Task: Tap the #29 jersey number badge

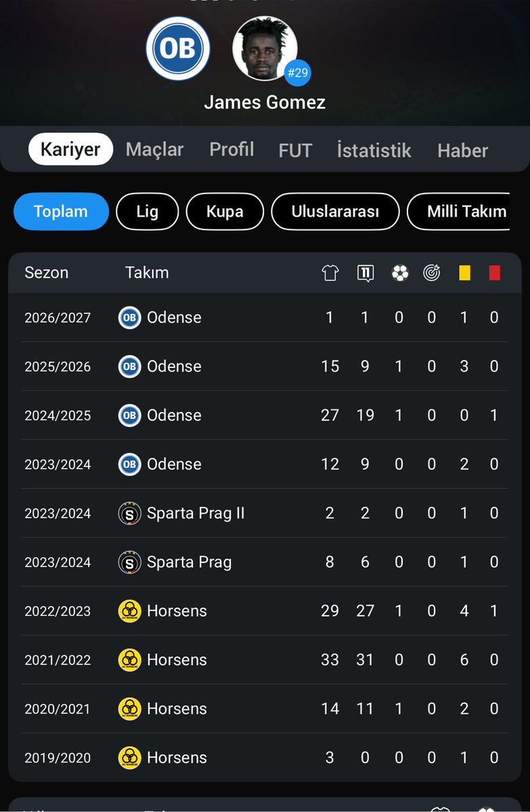Action: tap(297, 73)
